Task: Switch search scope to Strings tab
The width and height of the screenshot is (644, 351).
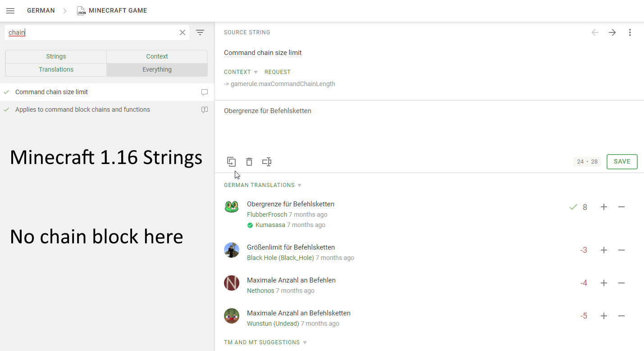Action: click(x=56, y=56)
